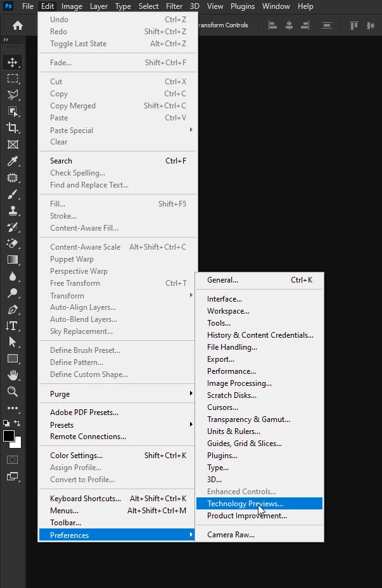Select the Rectangle shape tool
The image size is (382, 588).
[13, 359]
